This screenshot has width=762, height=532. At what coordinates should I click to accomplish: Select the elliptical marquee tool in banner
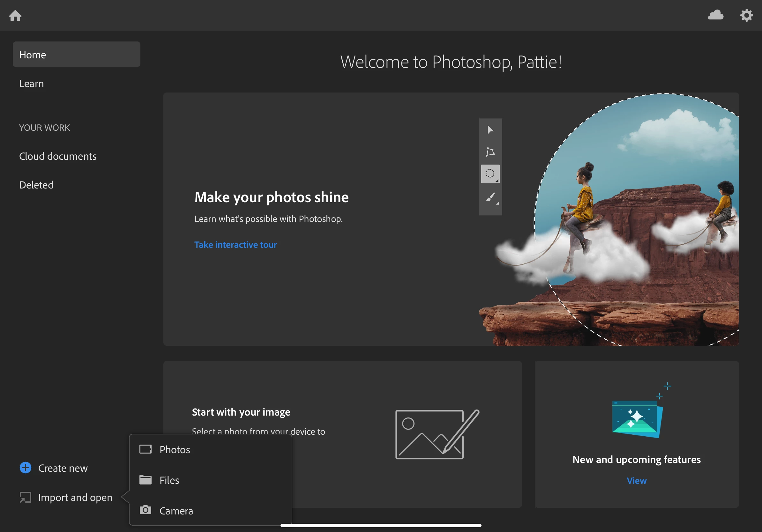(490, 174)
